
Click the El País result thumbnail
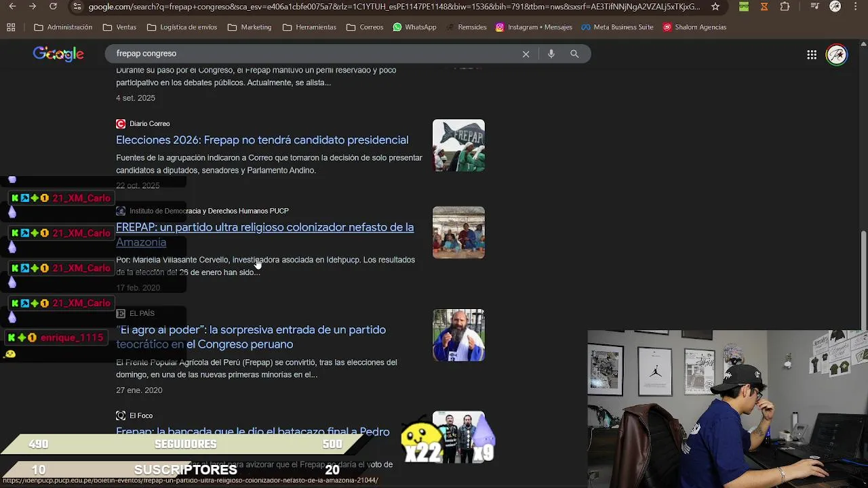click(x=458, y=335)
